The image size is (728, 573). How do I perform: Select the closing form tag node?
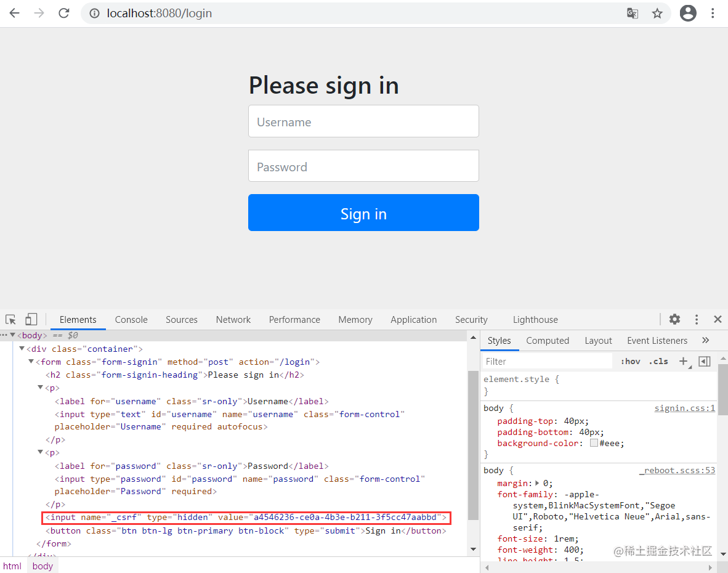coord(54,543)
